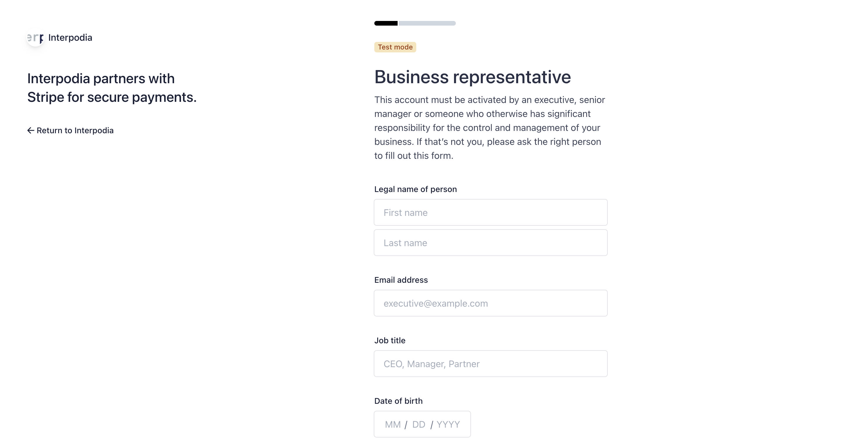Viewport: 868px width, 448px height.
Task: Click the Interpodia brand name text
Action: [70, 38]
